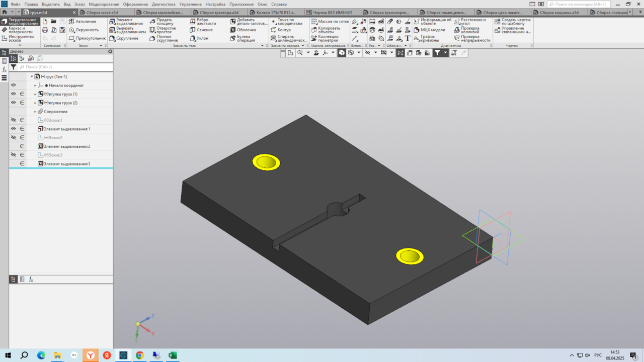
Task: Open tree panel settings gear
Action: [x=110, y=51]
